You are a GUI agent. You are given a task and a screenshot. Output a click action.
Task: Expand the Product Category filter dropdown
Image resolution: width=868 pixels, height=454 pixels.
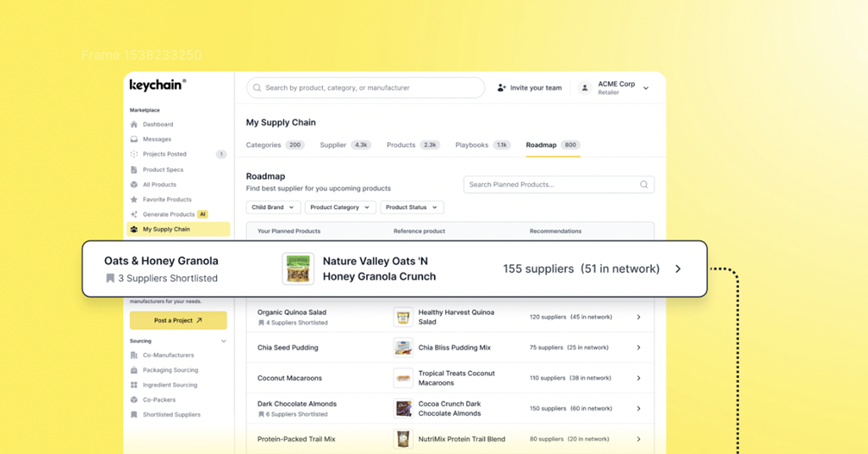pyautogui.click(x=340, y=208)
